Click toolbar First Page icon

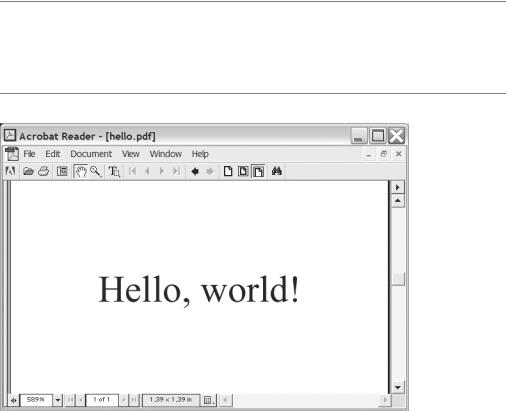132,171
